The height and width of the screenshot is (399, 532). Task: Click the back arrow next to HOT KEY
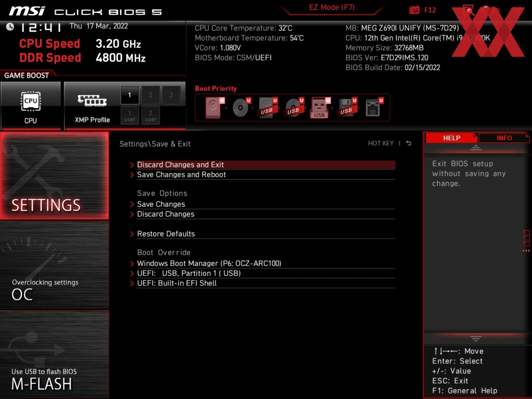[x=409, y=143]
